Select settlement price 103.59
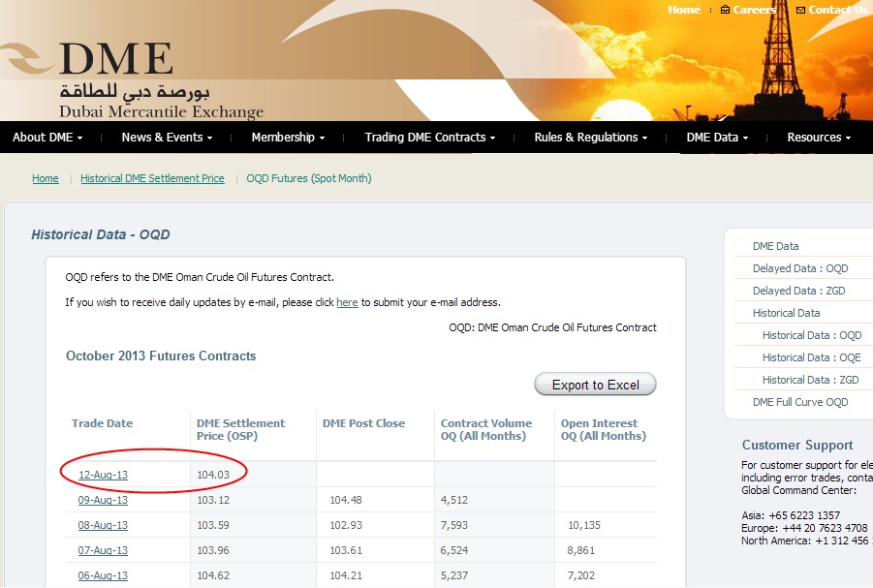 coord(213,525)
